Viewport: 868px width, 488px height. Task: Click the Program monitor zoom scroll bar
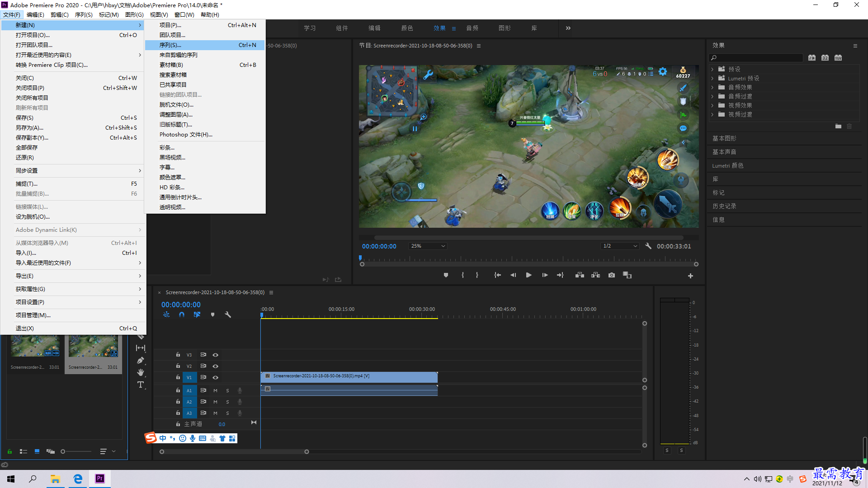528,238
